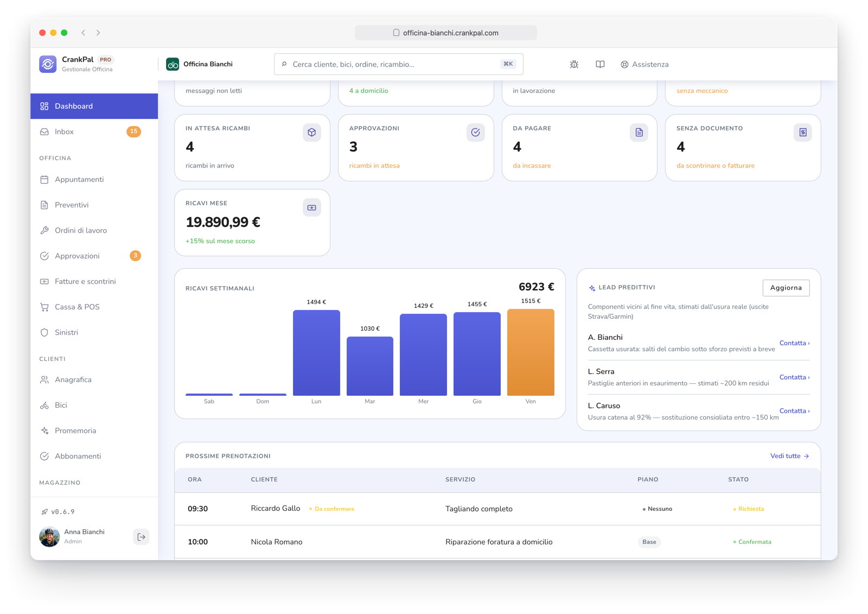Viewport: 868px width, 614px height.
Task: Click Contatta for A. Bianchi
Action: 794,343
